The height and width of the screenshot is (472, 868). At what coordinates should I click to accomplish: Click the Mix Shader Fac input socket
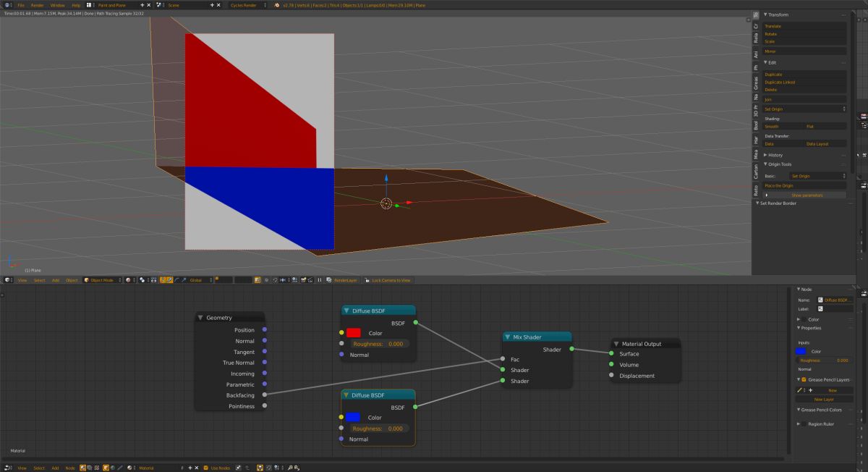501,359
